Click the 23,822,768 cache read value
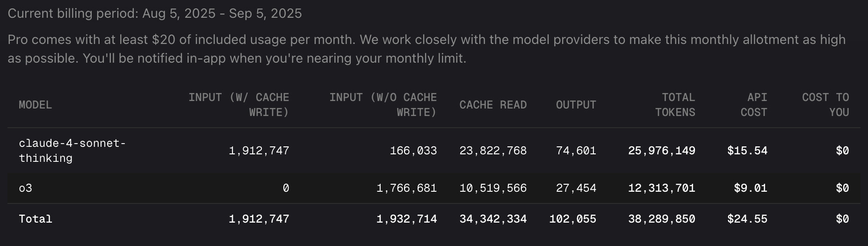 tap(493, 151)
